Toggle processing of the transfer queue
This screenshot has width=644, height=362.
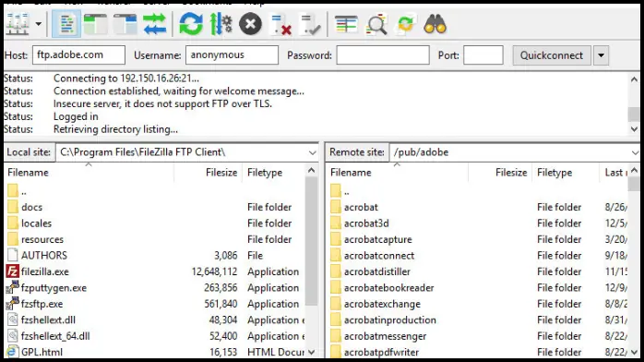[221, 24]
